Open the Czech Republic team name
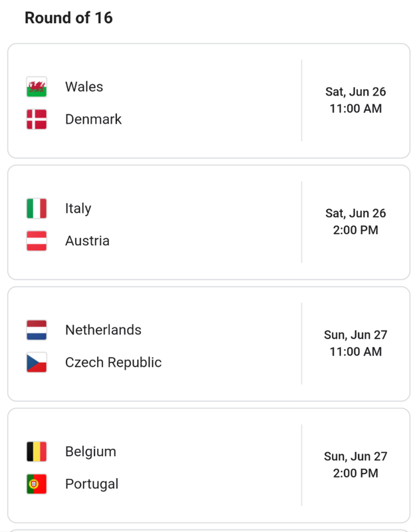417x532 pixels. click(113, 362)
